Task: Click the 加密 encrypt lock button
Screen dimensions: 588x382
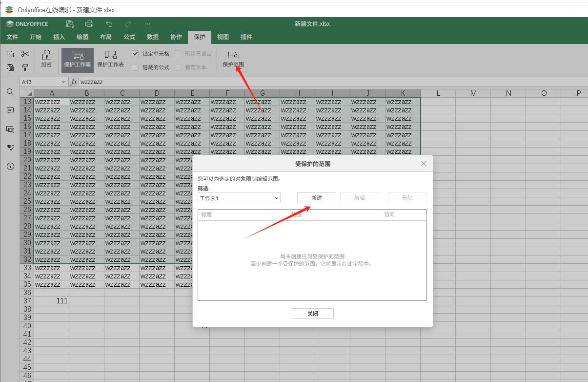Action: tap(46, 59)
